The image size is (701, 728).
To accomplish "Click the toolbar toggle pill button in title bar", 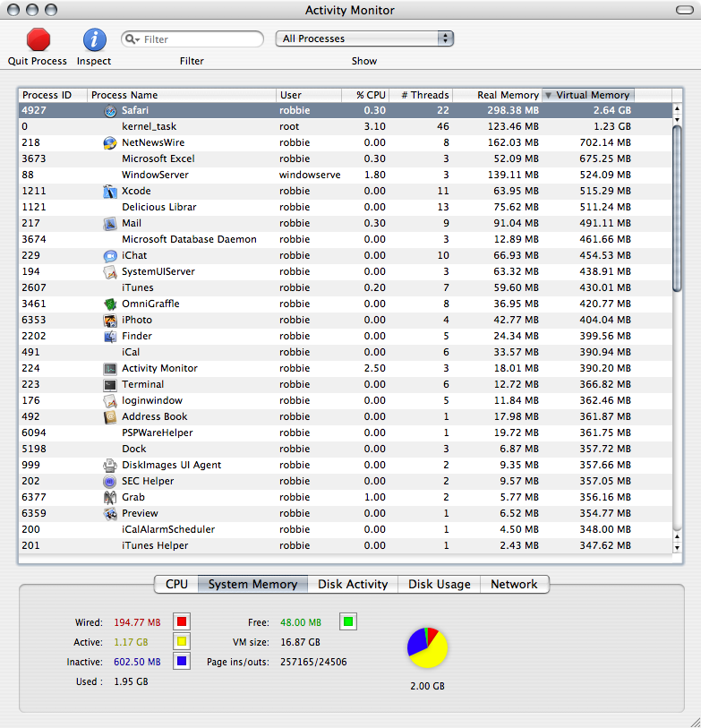I will (684, 10).
